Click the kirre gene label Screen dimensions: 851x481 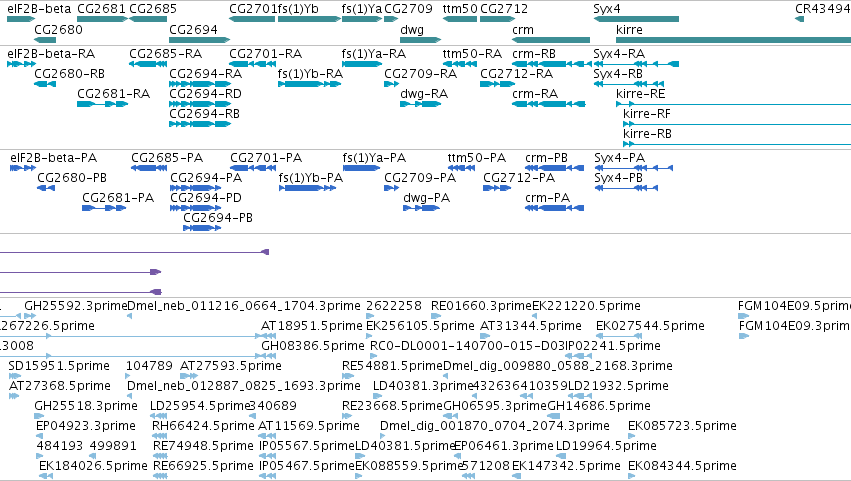pyautogui.click(x=630, y=30)
